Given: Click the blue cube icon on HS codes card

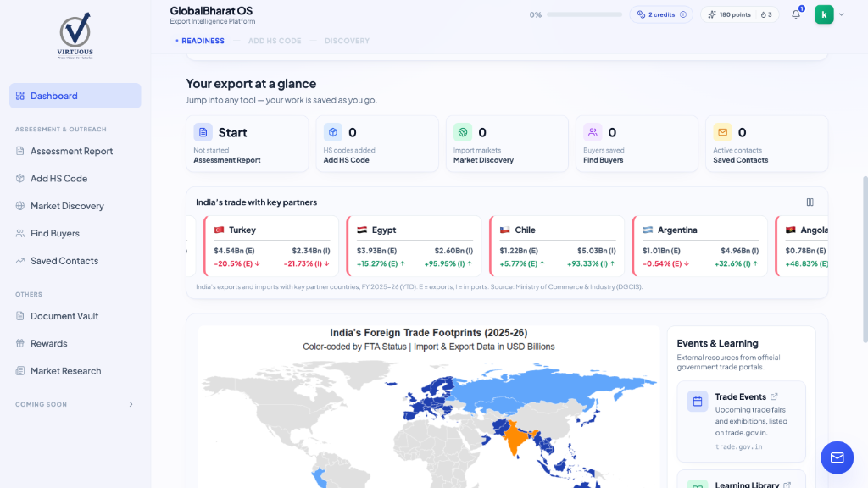Looking at the screenshot, I should (332, 132).
